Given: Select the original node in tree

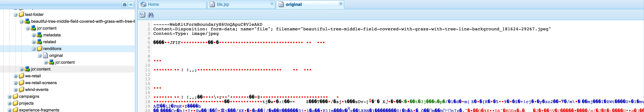Looking at the screenshot, I should coord(56,55).
